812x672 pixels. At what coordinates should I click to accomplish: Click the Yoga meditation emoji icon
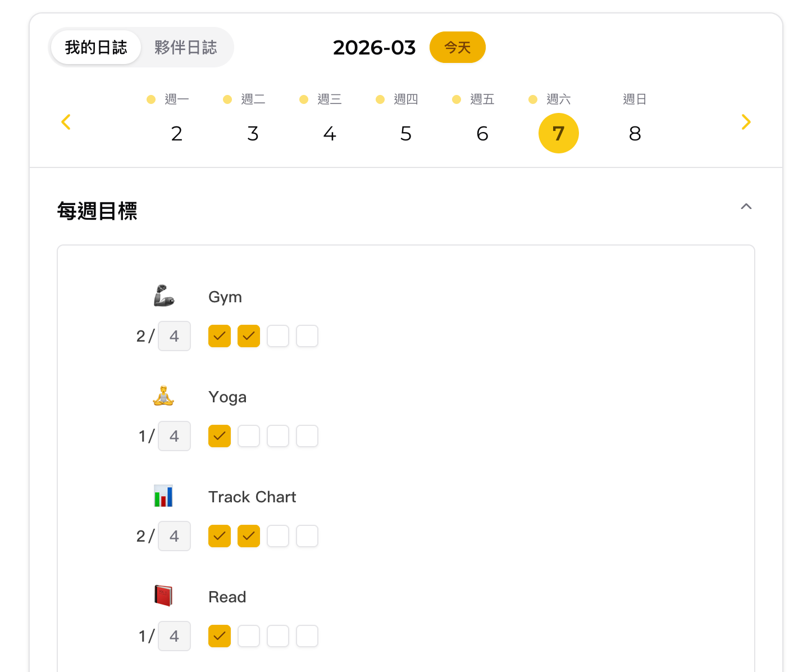pyautogui.click(x=163, y=396)
